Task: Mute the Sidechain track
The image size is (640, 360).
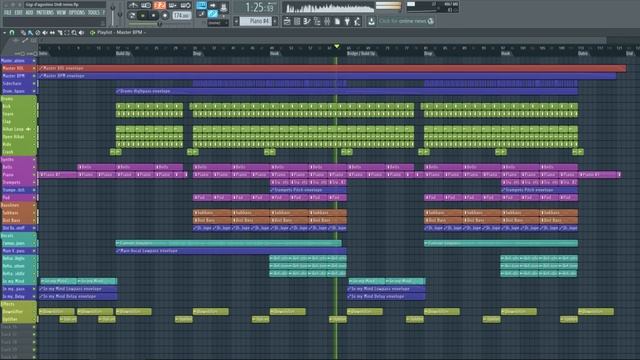Action: (34, 83)
